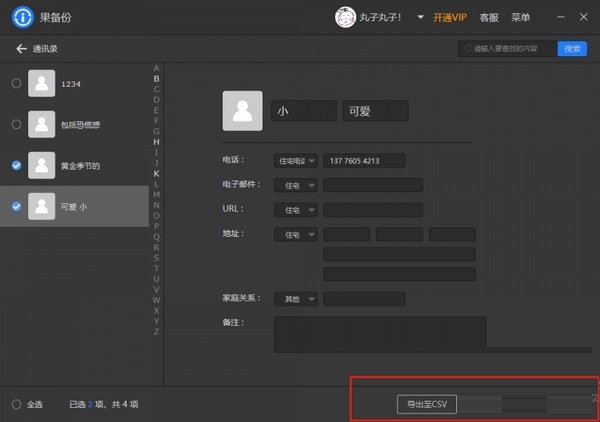
Task: Click the search input field
Action: (507, 49)
